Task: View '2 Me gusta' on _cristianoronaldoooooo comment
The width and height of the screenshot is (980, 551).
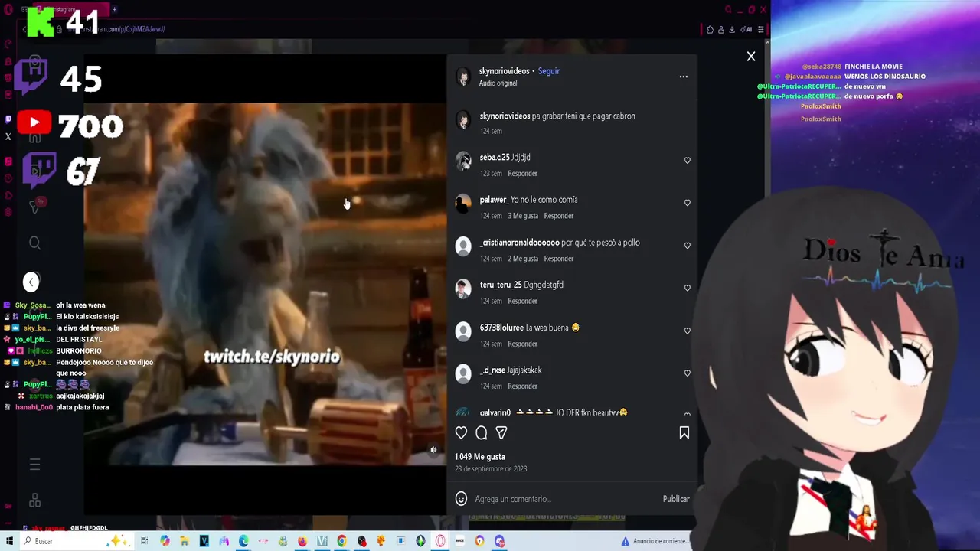Action: click(x=523, y=259)
